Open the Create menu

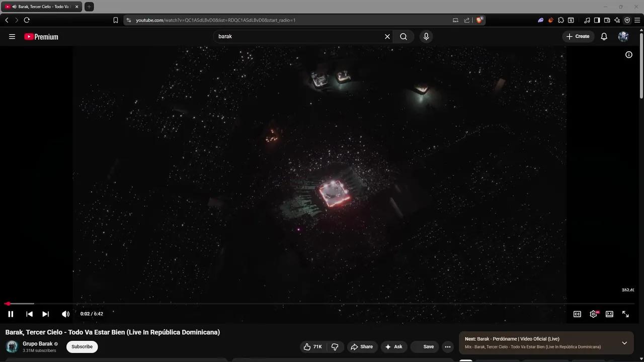click(x=578, y=37)
